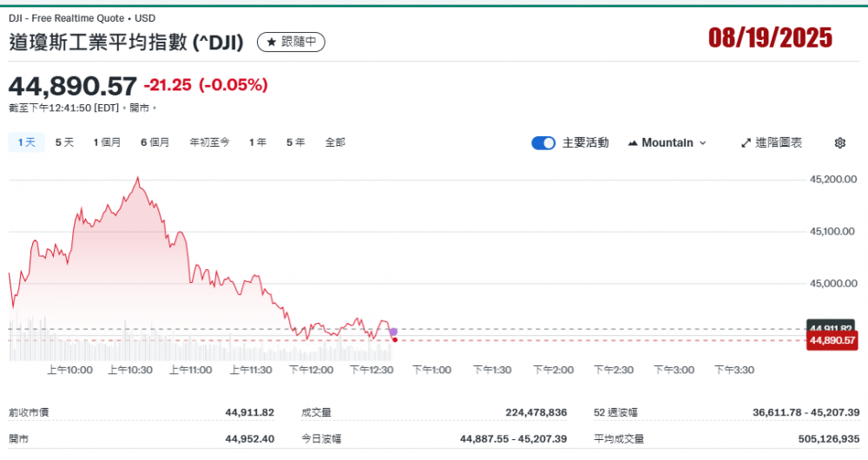Select the 全部 full history range
868x460 pixels.
click(335, 142)
